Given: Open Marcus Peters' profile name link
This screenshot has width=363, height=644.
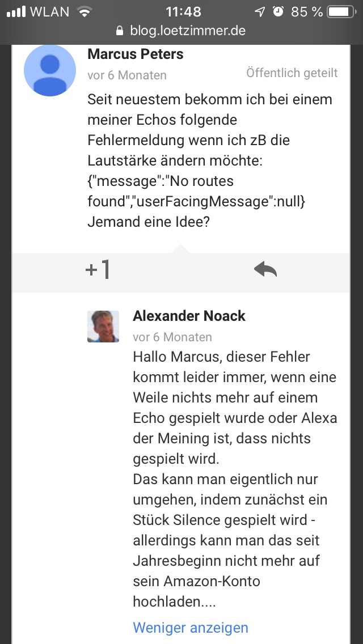Looking at the screenshot, I should (136, 54).
